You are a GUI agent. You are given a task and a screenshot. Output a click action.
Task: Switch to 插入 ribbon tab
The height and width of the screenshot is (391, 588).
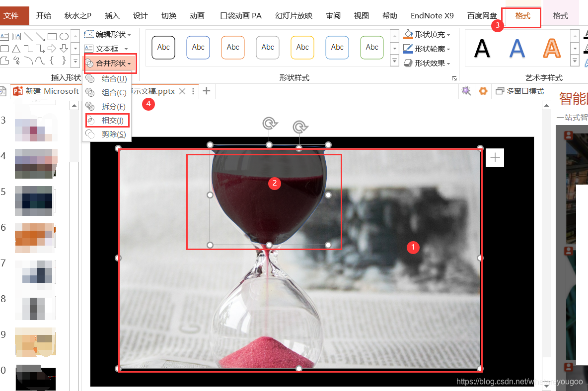click(x=112, y=16)
